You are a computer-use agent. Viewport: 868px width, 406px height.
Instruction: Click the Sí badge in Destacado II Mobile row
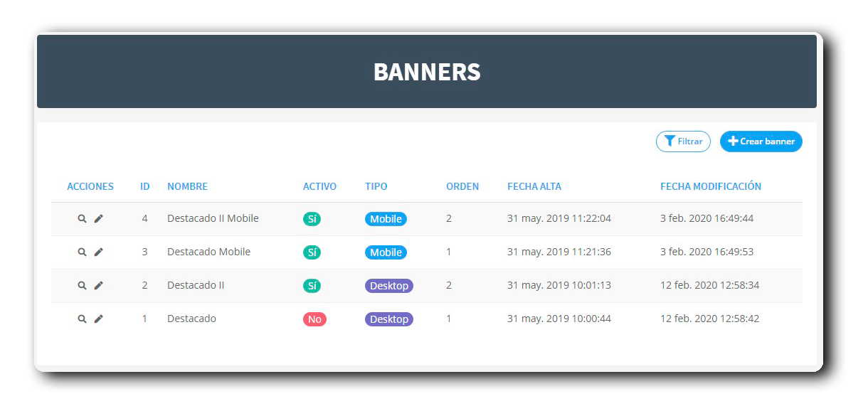click(312, 219)
